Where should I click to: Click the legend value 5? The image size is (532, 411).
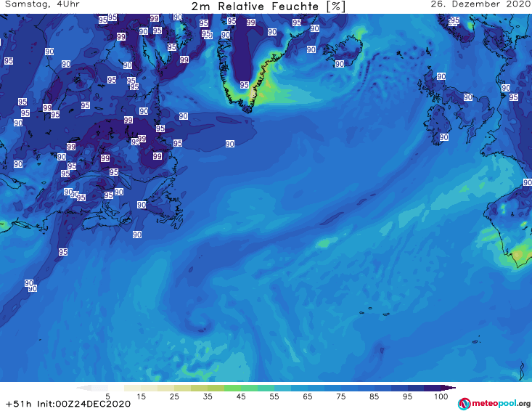pyautogui.click(x=107, y=396)
